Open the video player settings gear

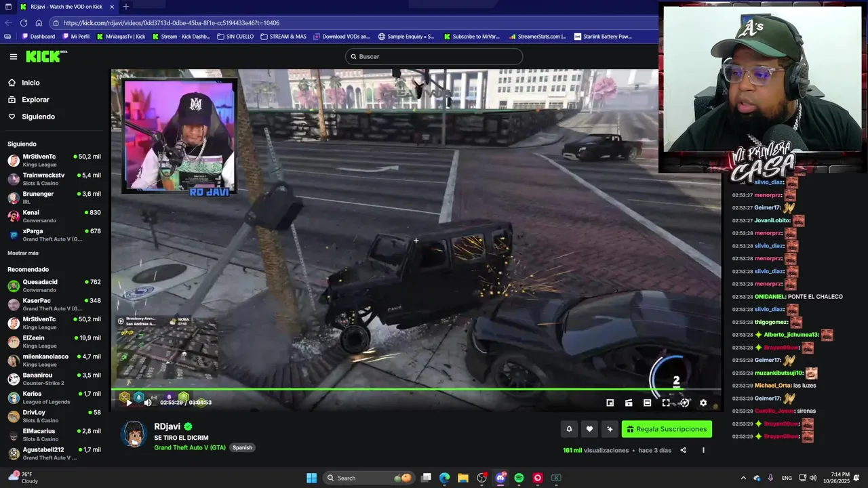tap(703, 403)
